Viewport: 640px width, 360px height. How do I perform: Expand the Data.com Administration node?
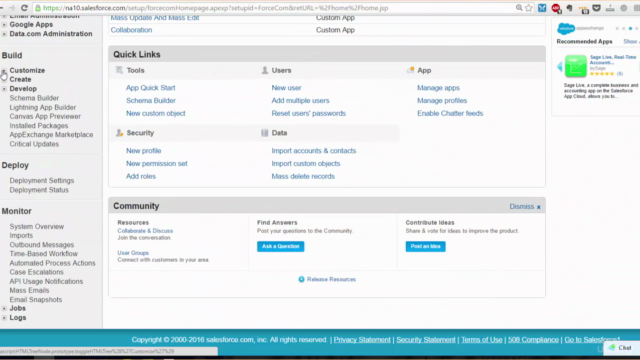coord(4,34)
